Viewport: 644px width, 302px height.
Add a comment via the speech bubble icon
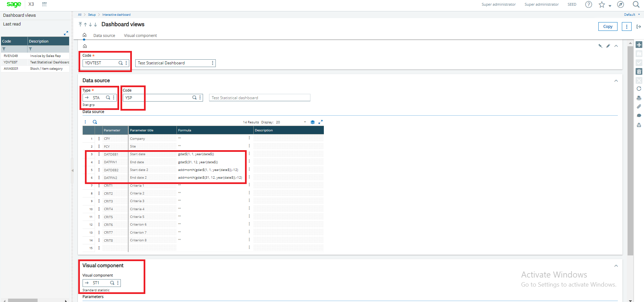pyautogui.click(x=639, y=115)
